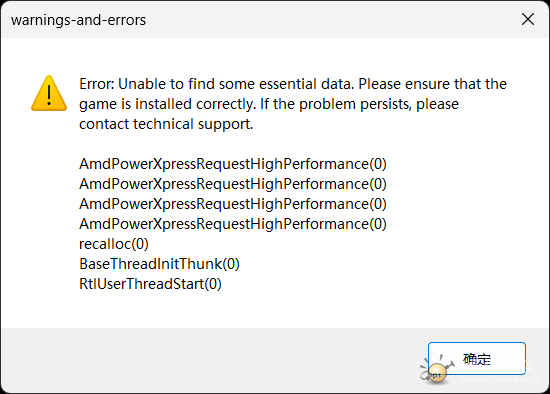The width and height of the screenshot is (550, 394).
Task: Click the word "Error:" in the message
Action: tap(97, 84)
